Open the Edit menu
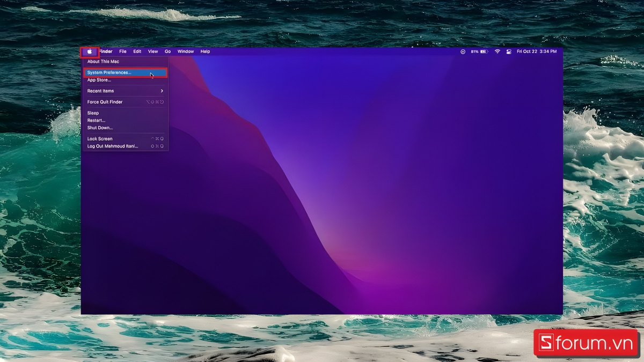Image resolution: width=644 pixels, height=362 pixels. 137,51
